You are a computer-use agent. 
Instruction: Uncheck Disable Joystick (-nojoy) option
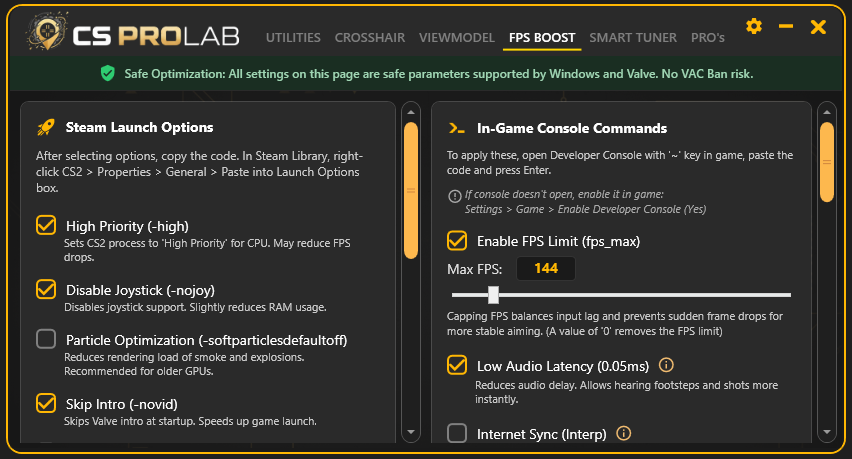coord(46,289)
